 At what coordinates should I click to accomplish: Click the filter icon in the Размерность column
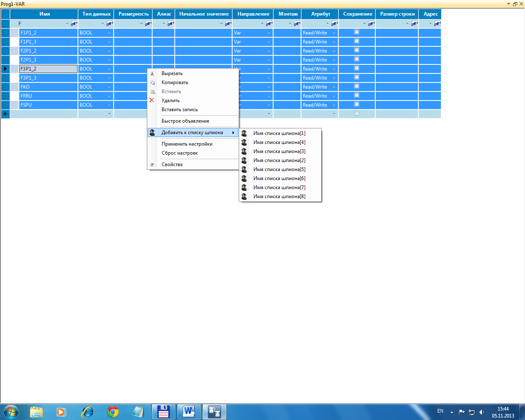(x=148, y=24)
